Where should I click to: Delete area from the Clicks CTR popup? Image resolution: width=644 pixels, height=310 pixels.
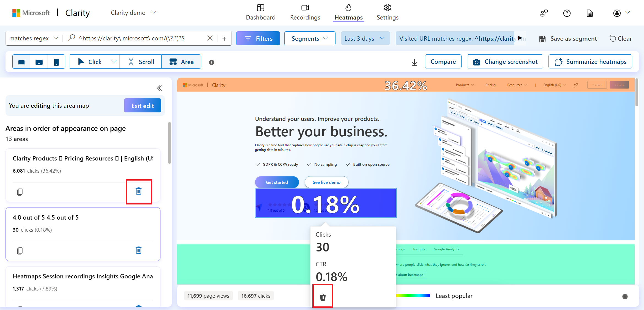pyautogui.click(x=323, y=297)
